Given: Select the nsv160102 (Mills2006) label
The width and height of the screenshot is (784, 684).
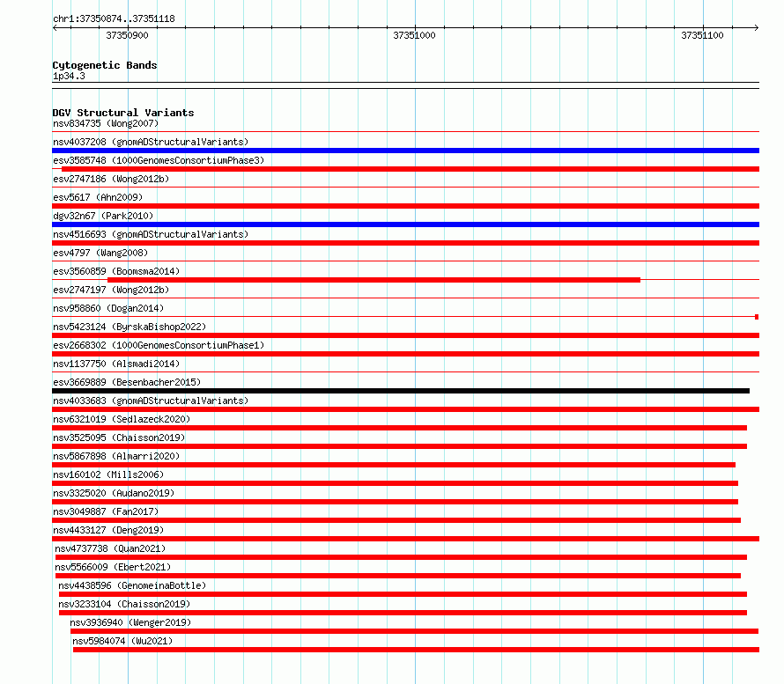Looking at the screenshot, I should [108, 474].
